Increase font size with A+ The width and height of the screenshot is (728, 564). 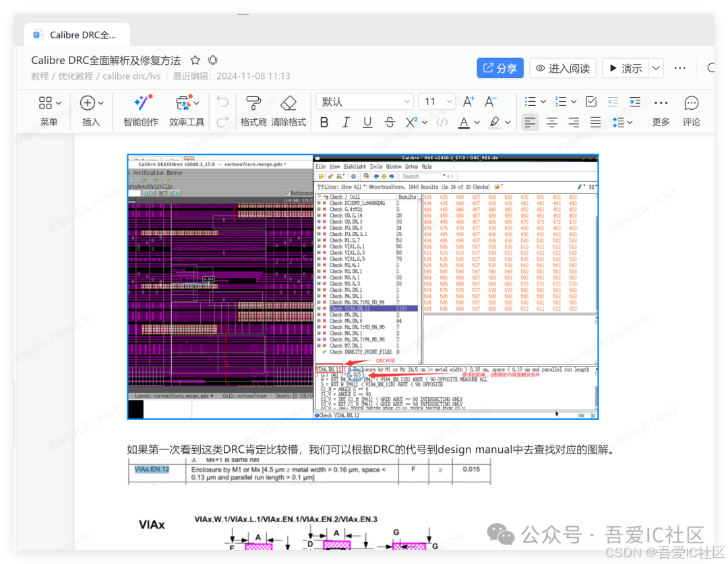click(468, 102)
